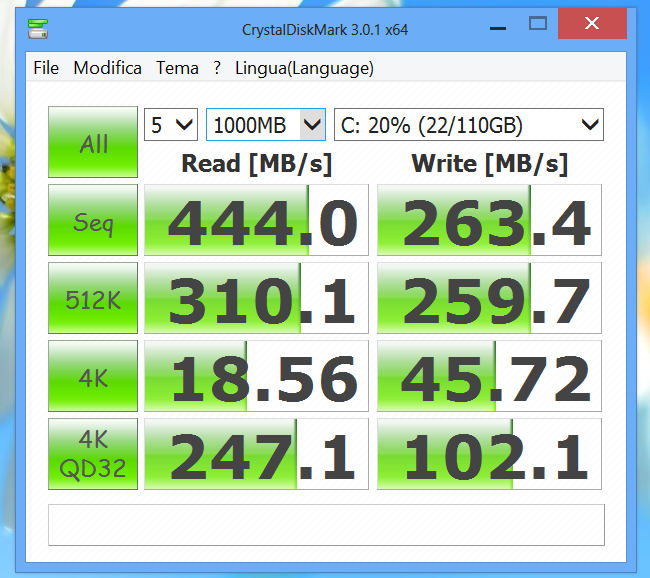
Task: Open the Lingua(Language) menu
Action: (304, 68)
